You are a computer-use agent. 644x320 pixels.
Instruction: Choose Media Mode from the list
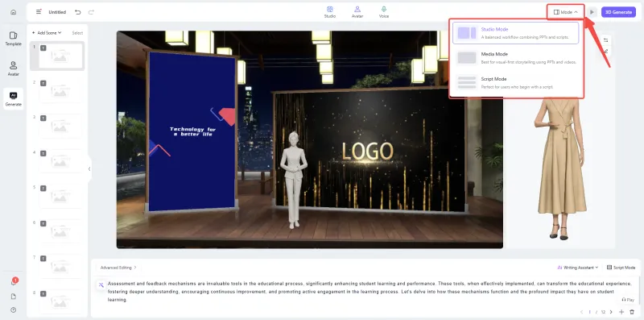pyautogui.click(x=516, y=57)
